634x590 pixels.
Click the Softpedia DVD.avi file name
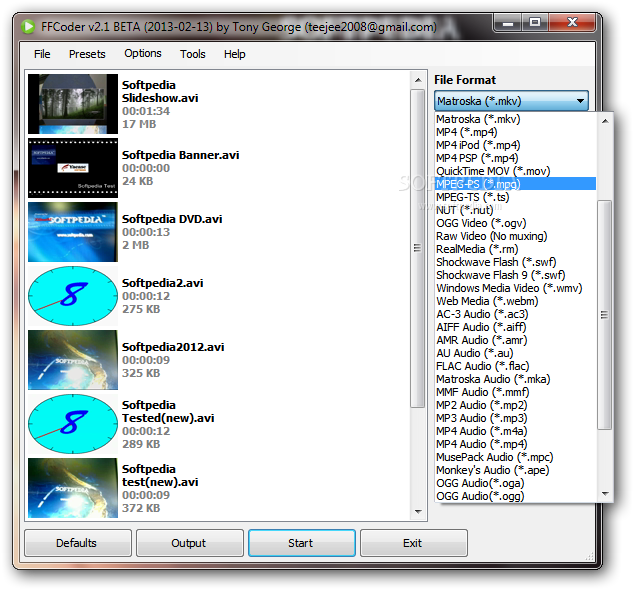[x=172, y=219]
